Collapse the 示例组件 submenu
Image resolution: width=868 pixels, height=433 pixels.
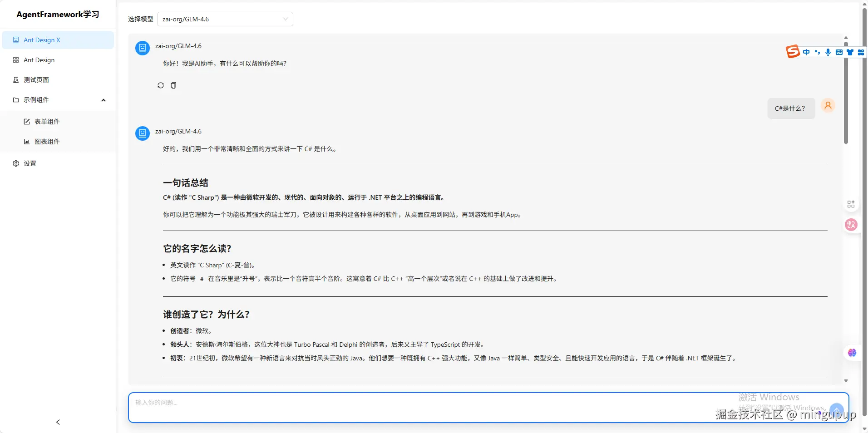pyautogui.click(x=58, y=100)
